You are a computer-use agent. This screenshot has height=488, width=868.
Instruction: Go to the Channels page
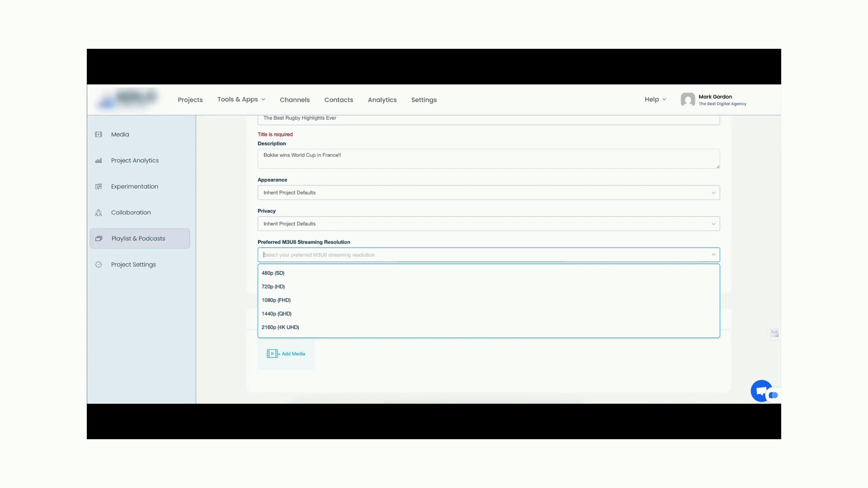[x=295, y=100]
